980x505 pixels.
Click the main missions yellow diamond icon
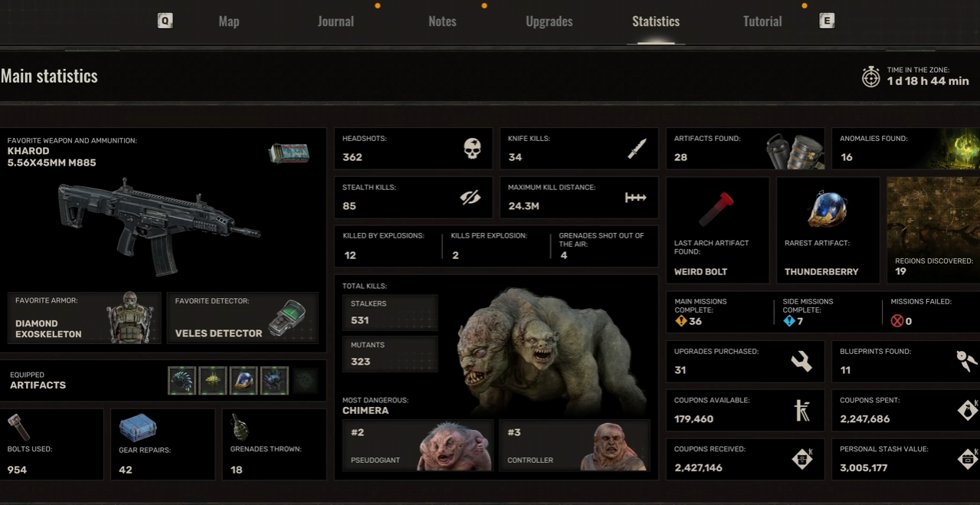(680, 321)
